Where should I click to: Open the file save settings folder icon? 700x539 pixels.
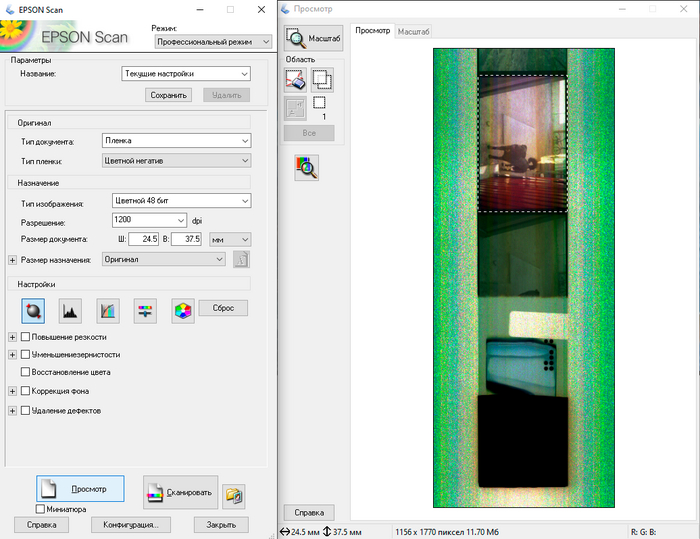point(234,494)
